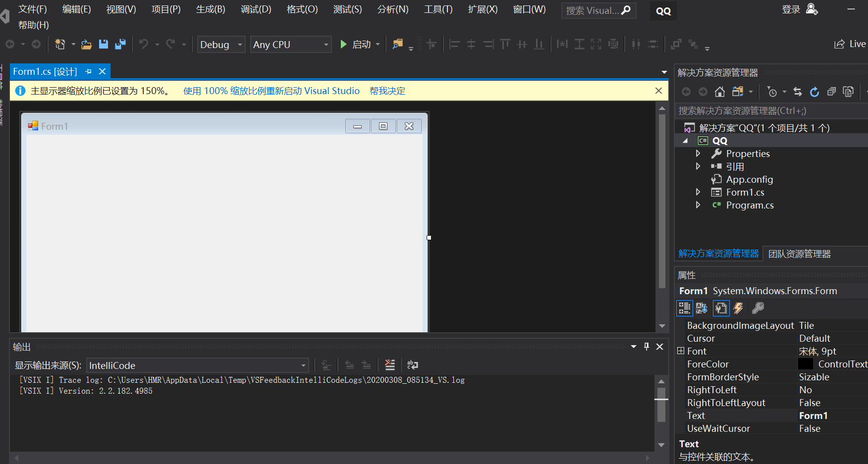Pin the Output window
868x464 pixels.
(647, 347)
